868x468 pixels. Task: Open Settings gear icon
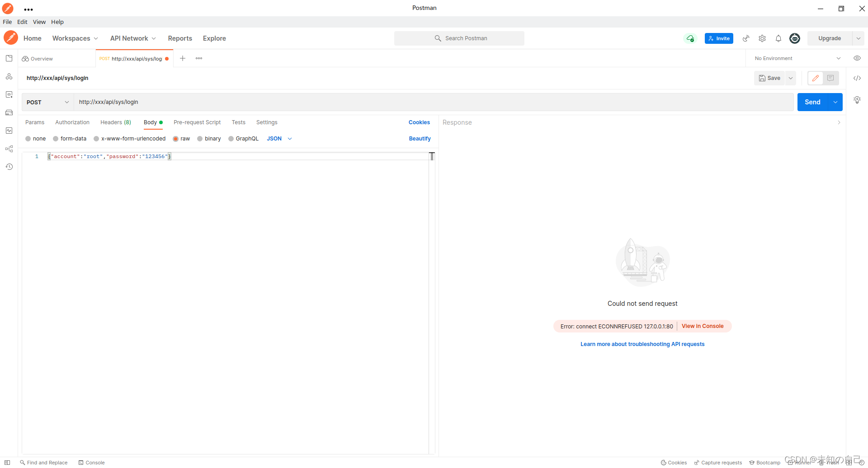coord(762,38)
